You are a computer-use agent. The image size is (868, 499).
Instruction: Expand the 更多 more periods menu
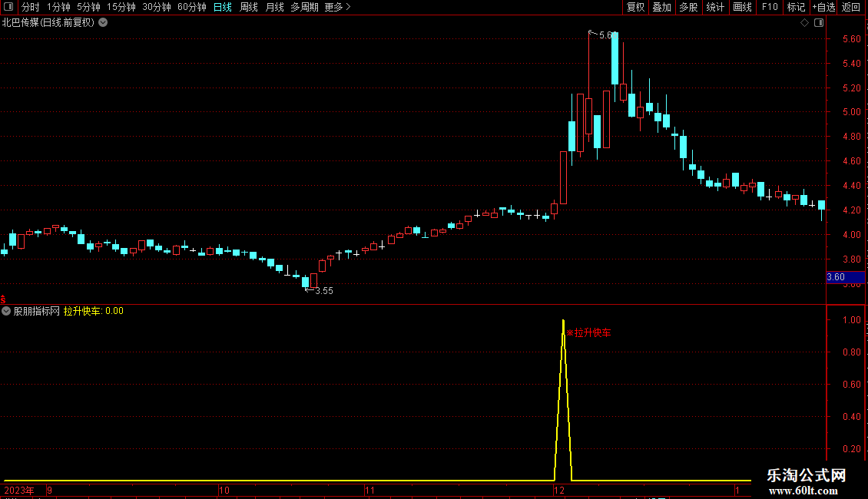pyautogui.click(x=338, y=7)
